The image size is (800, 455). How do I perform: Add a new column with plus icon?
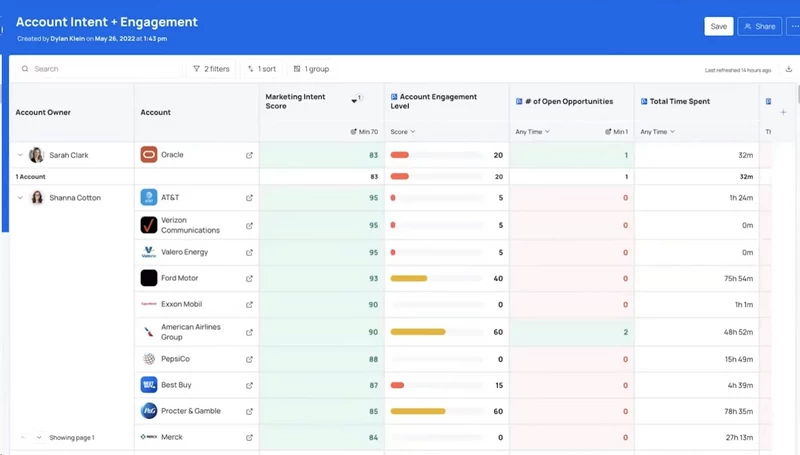coord(783,112)
